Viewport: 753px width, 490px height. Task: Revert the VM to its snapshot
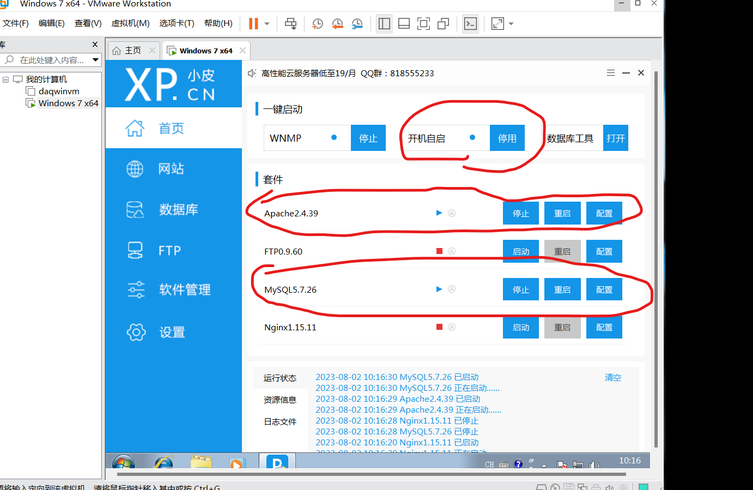[338, 24]
